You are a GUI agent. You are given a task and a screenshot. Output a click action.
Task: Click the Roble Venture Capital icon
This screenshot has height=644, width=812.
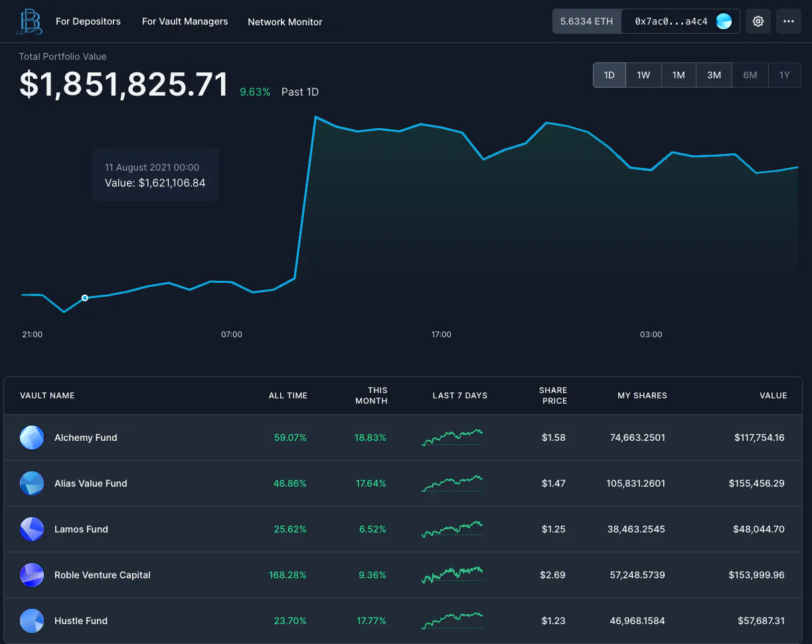pos(32,575)
